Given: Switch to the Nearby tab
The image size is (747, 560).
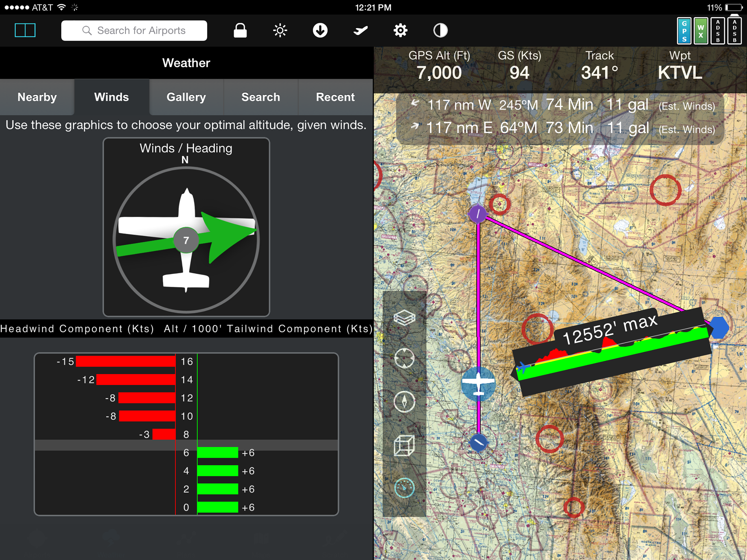Looking at the screenshot, I should [37, 97].
